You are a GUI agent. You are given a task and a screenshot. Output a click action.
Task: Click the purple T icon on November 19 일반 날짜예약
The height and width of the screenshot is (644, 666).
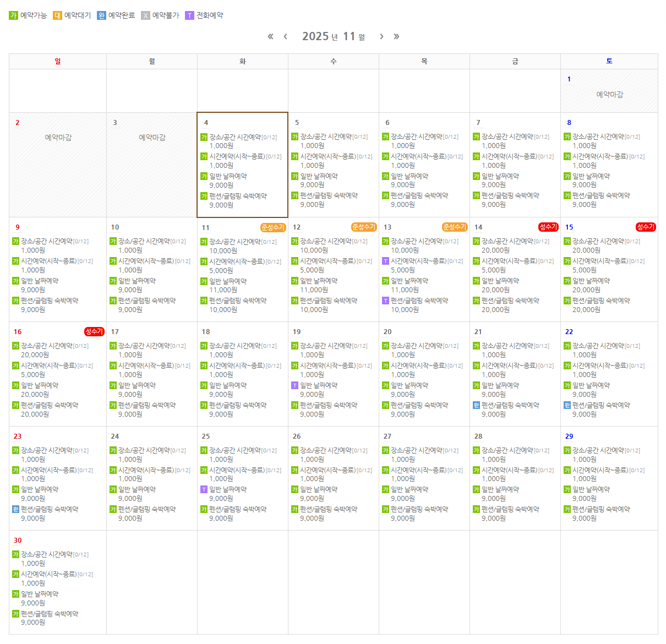pyautogui.click(x=294, y=385)
